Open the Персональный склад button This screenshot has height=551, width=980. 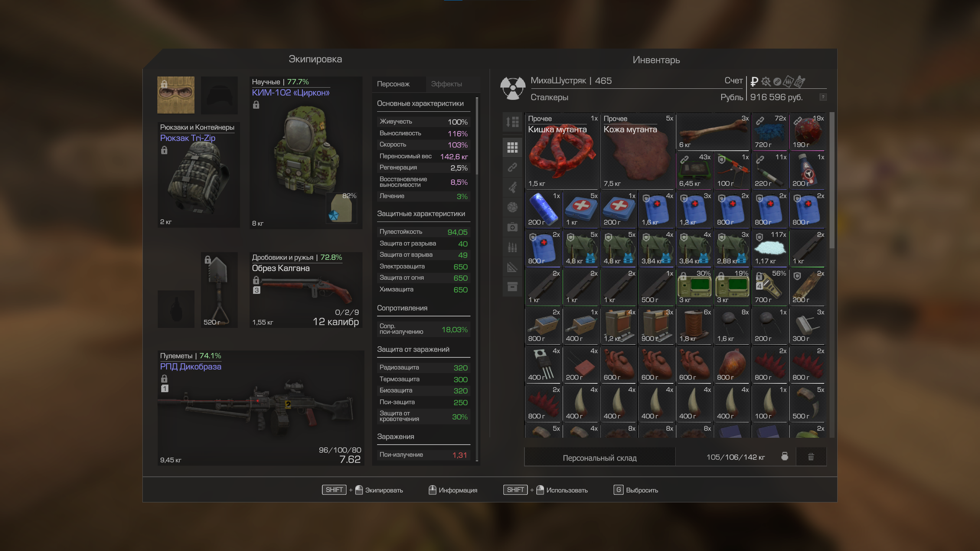[599, 458]
